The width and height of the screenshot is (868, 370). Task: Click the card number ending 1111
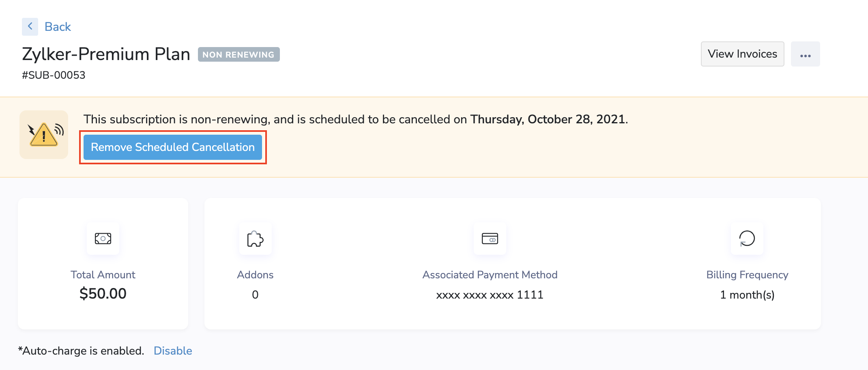pos(490,295)
